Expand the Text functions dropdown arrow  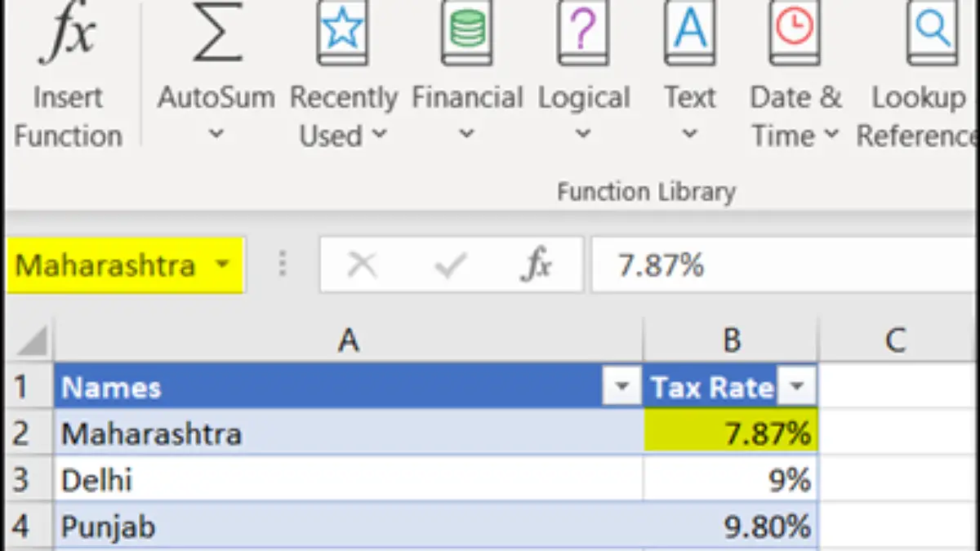pos(689,134)
